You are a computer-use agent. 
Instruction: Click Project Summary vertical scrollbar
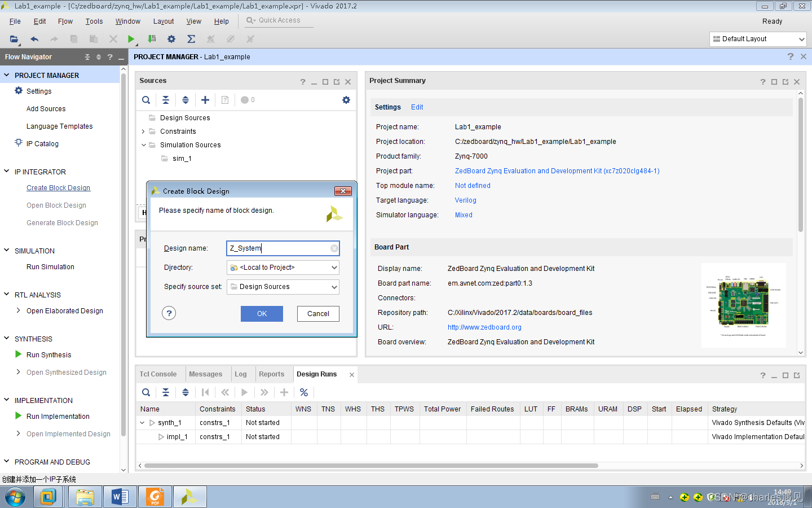click(801, 165)
